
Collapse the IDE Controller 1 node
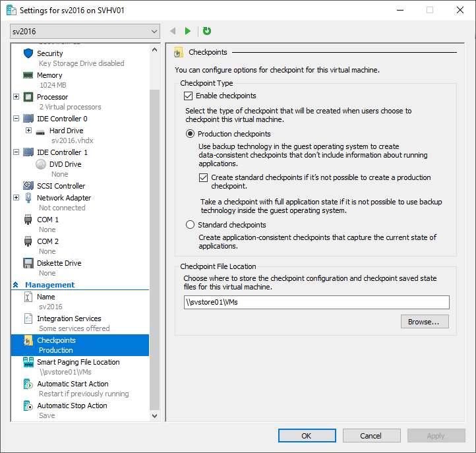[16, 152]
